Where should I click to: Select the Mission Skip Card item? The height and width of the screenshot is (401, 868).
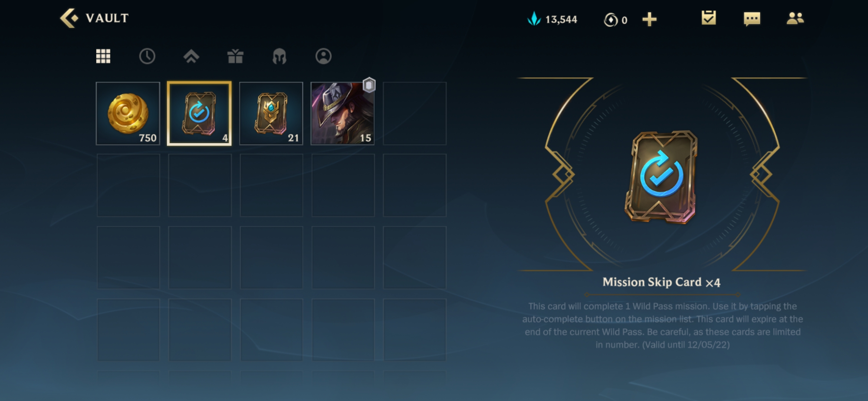click(x=199, y=114)
